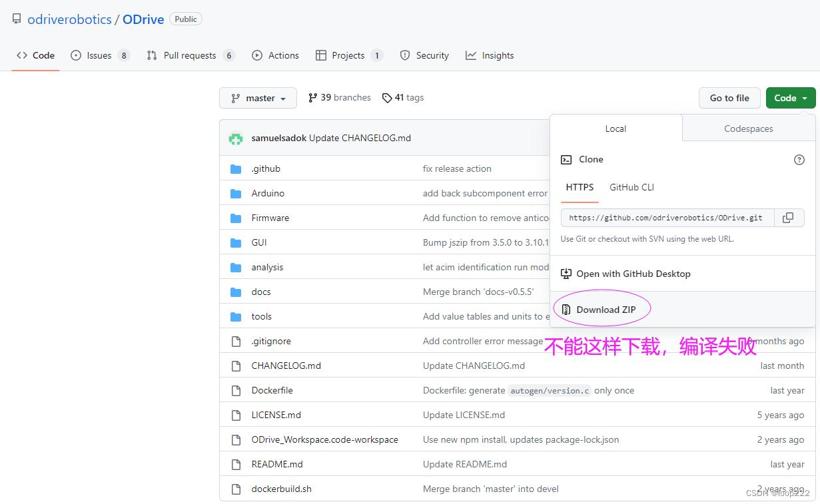This screenshot has height=504, width=820.
Task: View the 41 tags link
Action: 403,98
